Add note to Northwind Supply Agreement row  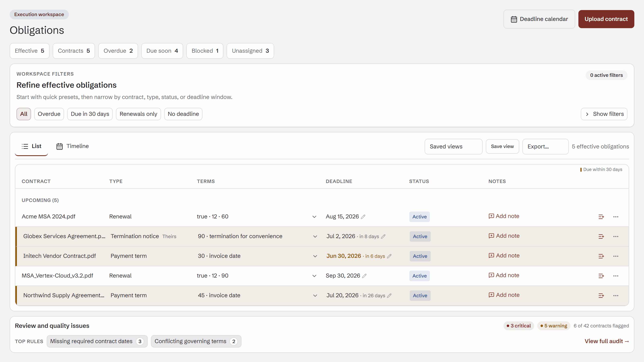[504, 295]
